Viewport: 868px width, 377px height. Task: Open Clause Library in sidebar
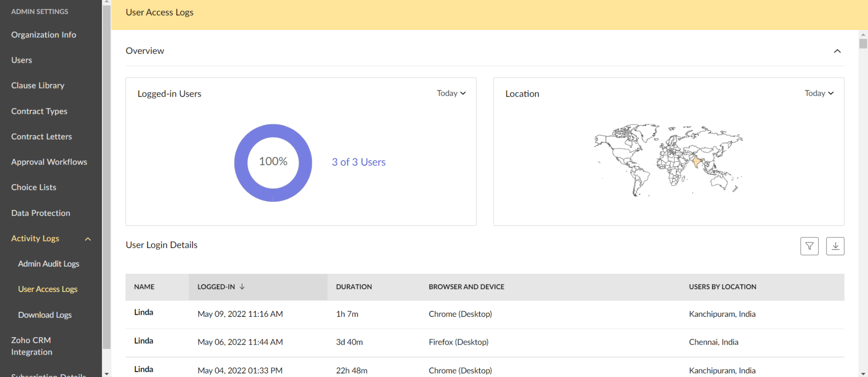(38, 86)
